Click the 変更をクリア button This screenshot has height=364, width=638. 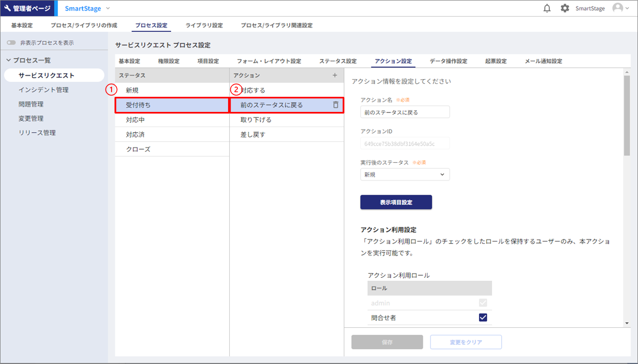tap(465, 342)
